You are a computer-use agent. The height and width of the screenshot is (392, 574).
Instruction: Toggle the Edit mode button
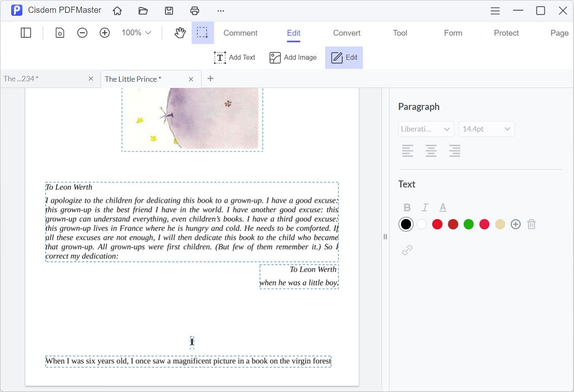pyautogui.click(x=344, y=57)
